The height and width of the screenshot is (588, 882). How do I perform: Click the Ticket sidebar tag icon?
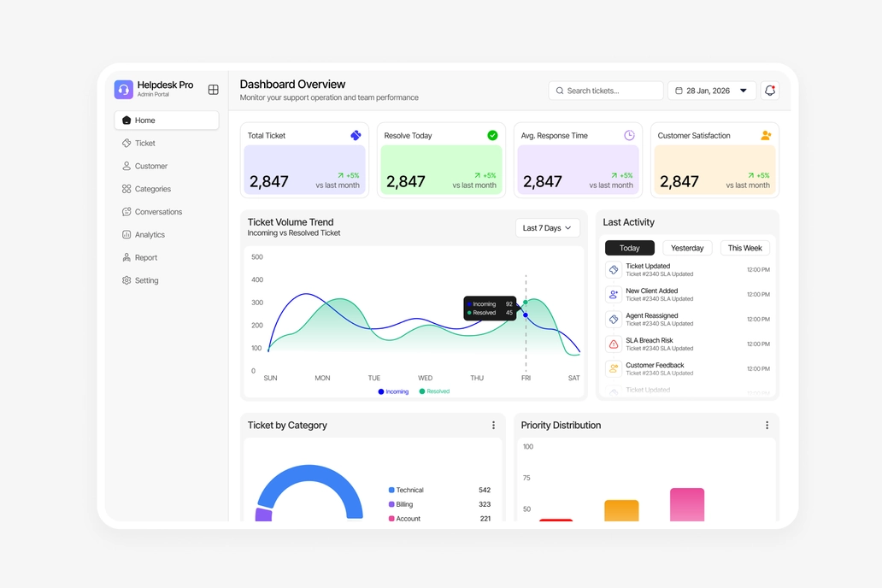point(126,143)
